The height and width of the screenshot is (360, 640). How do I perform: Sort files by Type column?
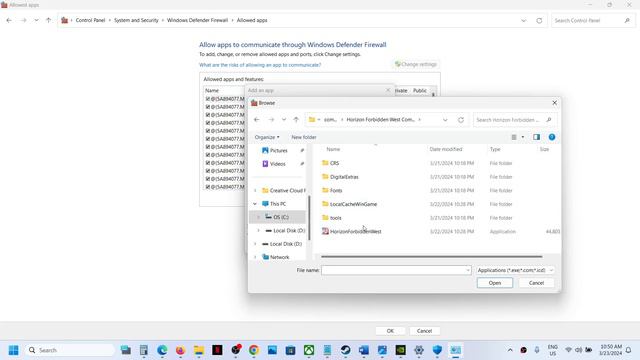tap(495, 149)
